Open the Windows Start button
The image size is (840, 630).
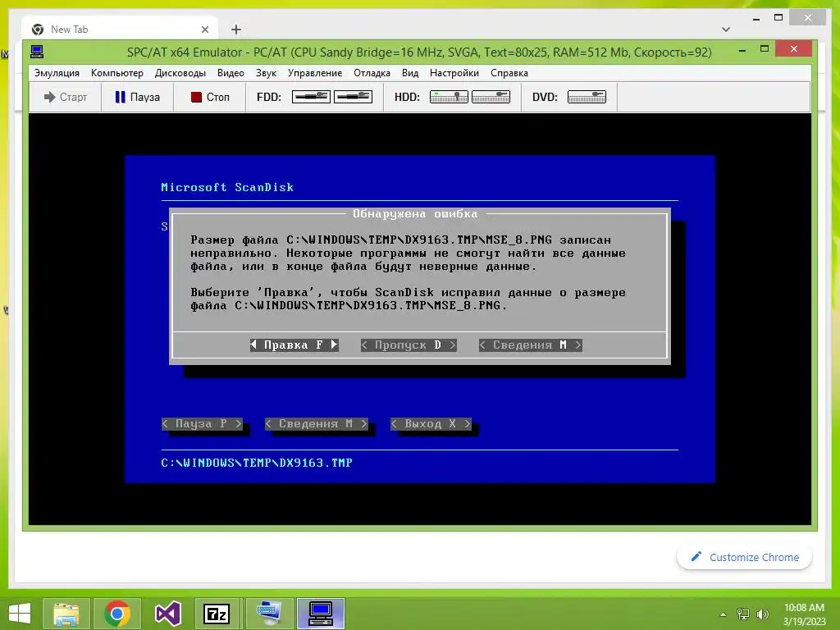20,614
